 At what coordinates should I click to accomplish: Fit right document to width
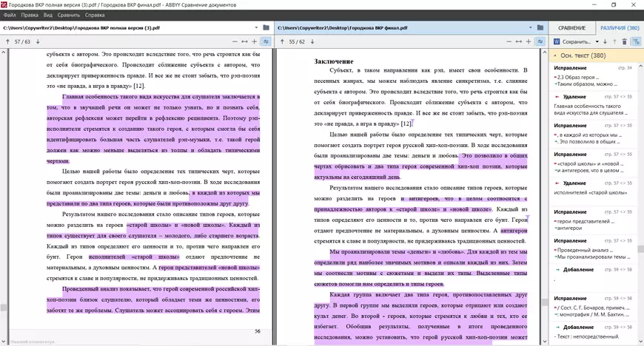pyautogui.click(x=519, y=41)
